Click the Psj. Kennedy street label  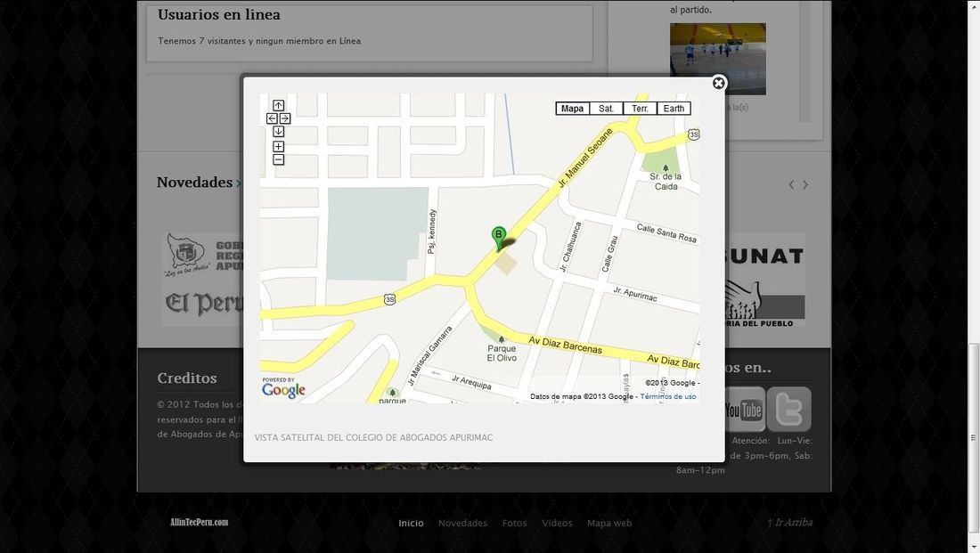(x=431, y=232)
